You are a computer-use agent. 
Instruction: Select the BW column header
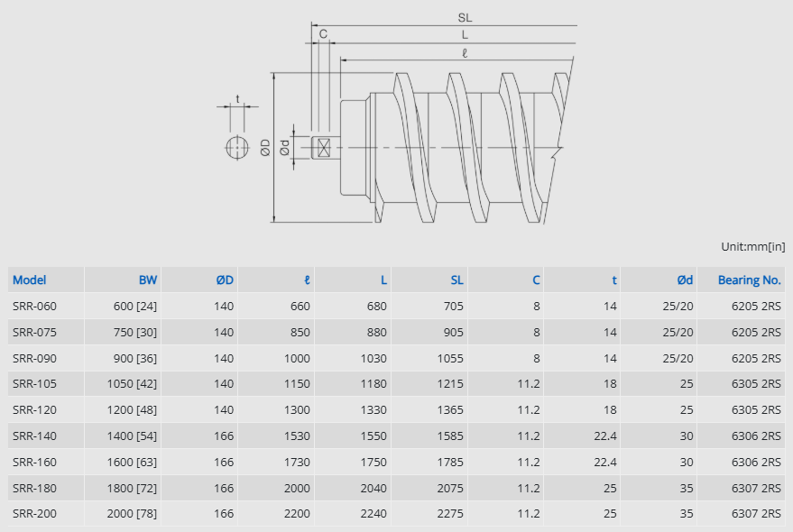tap(148, 280)
